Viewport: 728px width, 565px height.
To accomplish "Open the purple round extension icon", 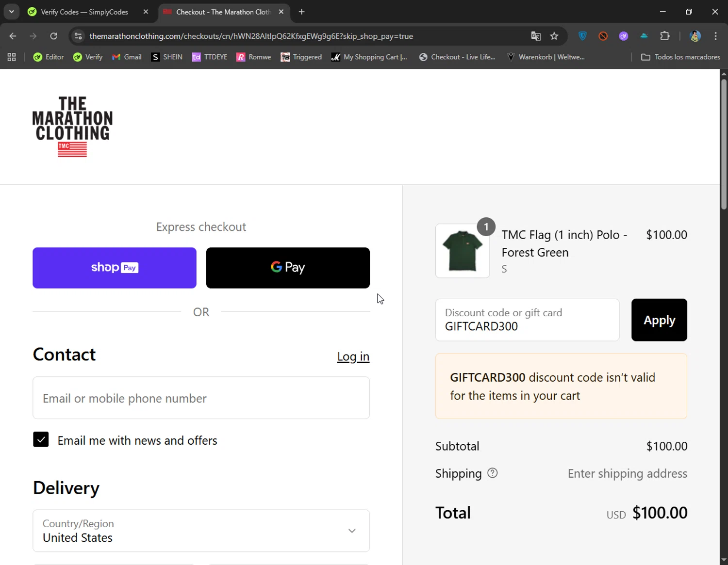I will tap(624, 36).
